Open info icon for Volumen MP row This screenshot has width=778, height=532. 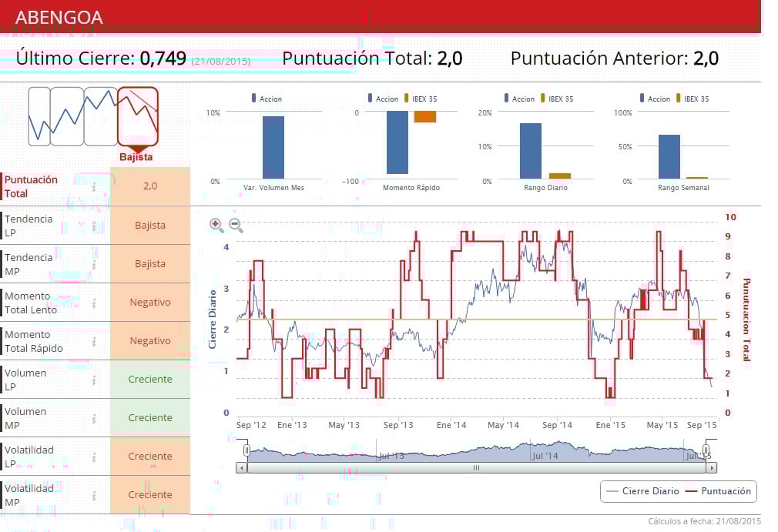(94, 419)
